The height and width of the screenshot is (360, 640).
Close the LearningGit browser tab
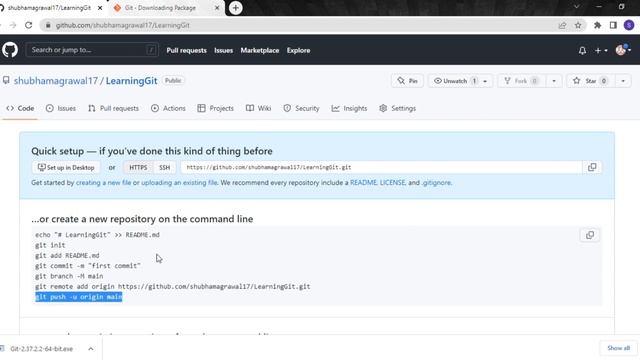pos(100,8)
